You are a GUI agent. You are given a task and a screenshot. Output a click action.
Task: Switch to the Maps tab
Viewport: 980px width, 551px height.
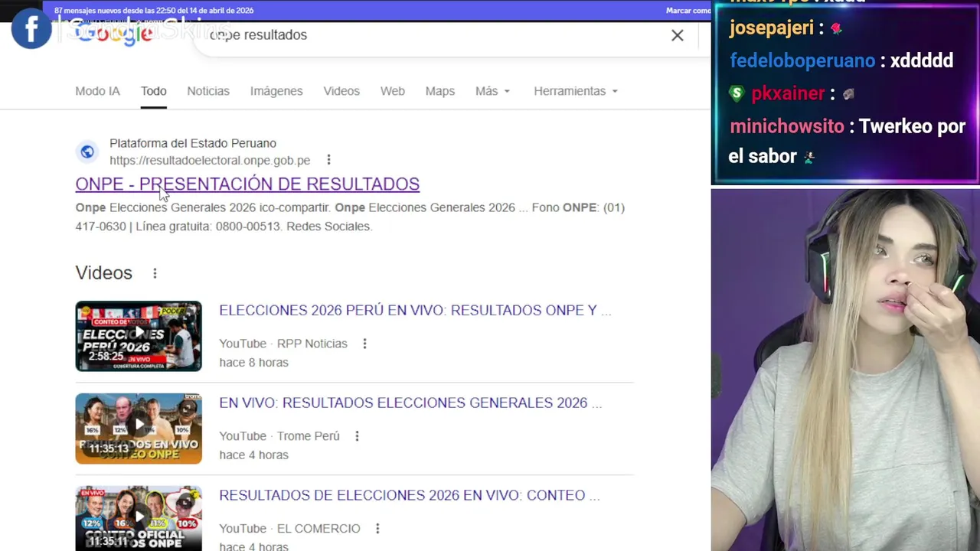pos(440,91)
